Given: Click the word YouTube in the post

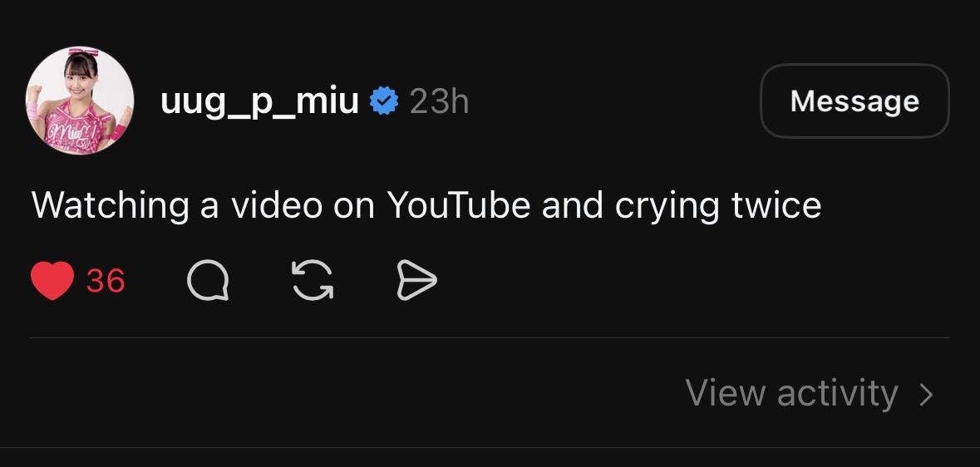Looking at the screenshot, I should coord(459,204).
